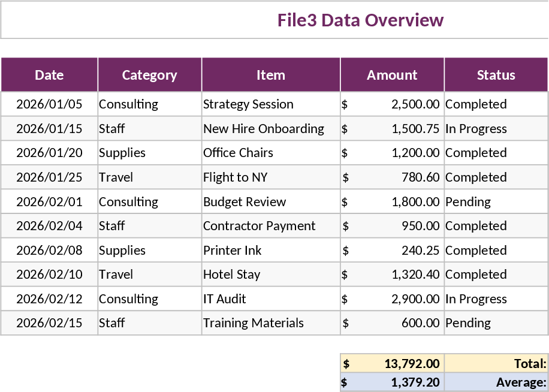The image size is (549, 392).
Task: Select the New Hire Onboarding row date
Action: tap(49, 128)
